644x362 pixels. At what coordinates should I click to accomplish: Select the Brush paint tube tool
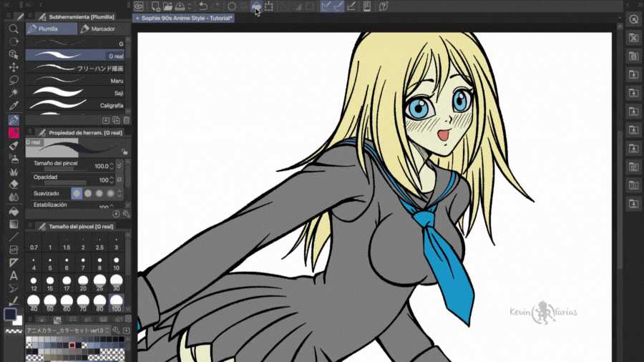pos(14,146)
